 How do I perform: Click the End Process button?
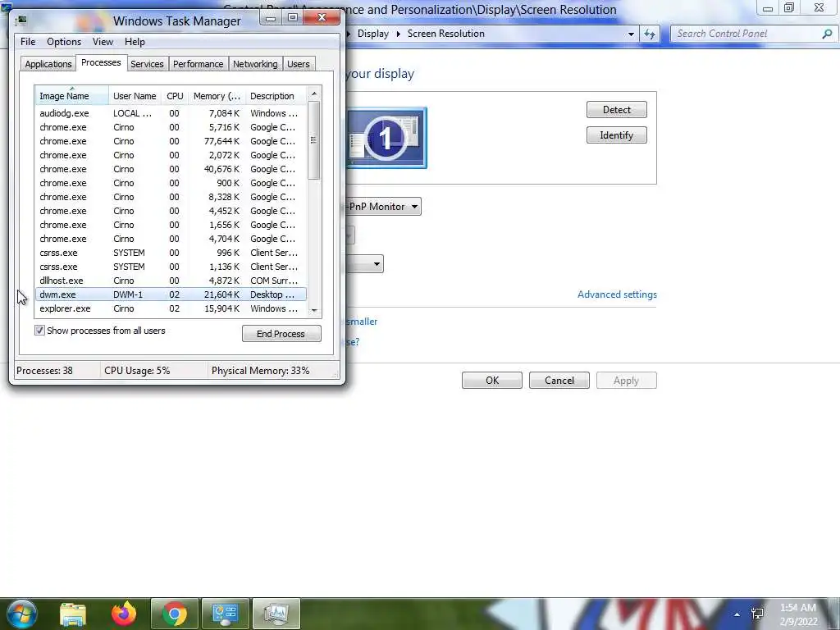coord(281,334)
